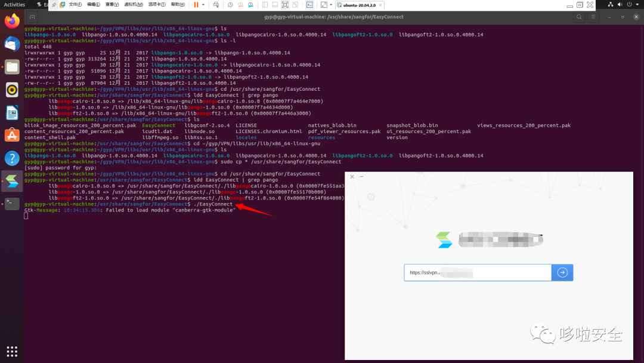This screenshot has height=363, width=644.
Task: Open the 文件(F) menu in VMware toolbar
Action: [x=75, y=5]
